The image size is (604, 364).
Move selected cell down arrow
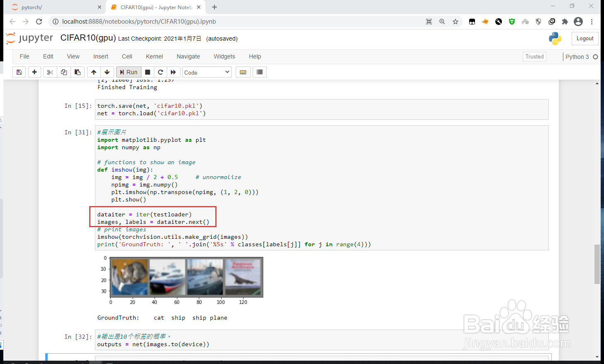(x=107, y=72)
